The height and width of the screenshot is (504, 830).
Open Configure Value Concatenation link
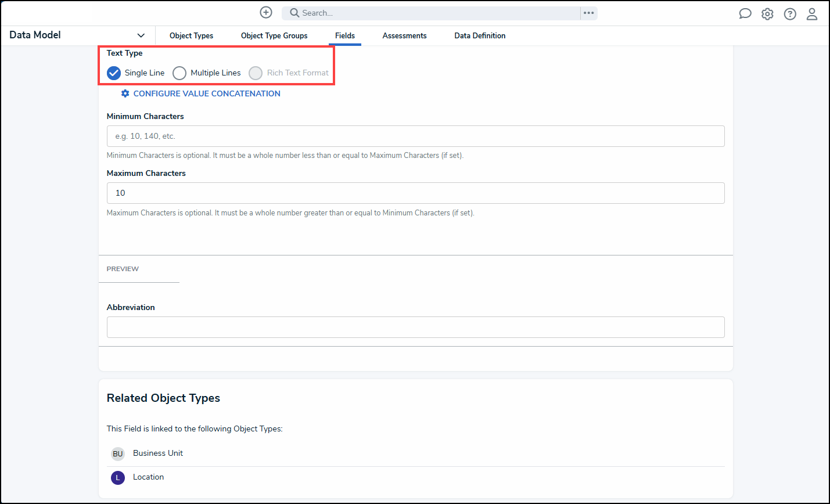(206, 93)
